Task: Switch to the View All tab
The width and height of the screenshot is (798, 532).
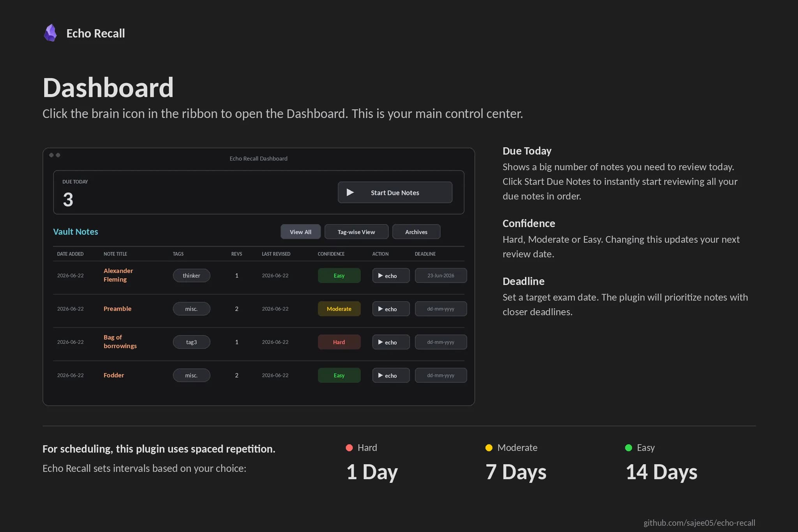Action: click(x=300, y=232)
